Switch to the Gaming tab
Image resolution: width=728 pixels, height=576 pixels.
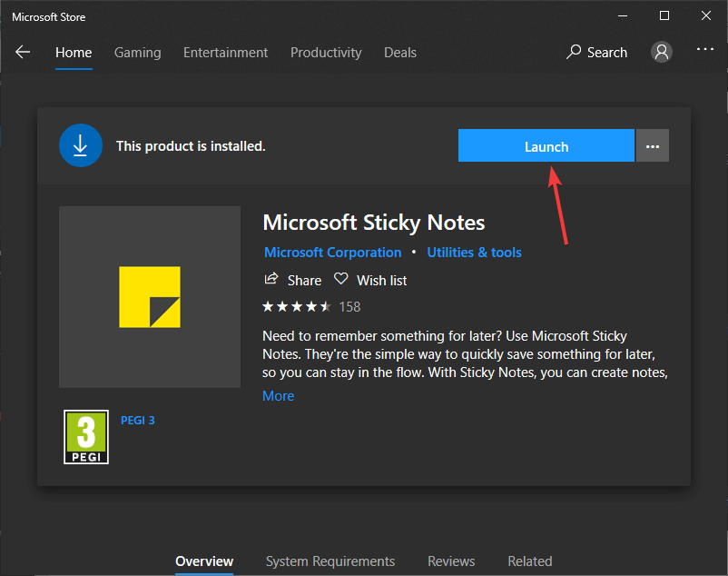pos(137,53)
